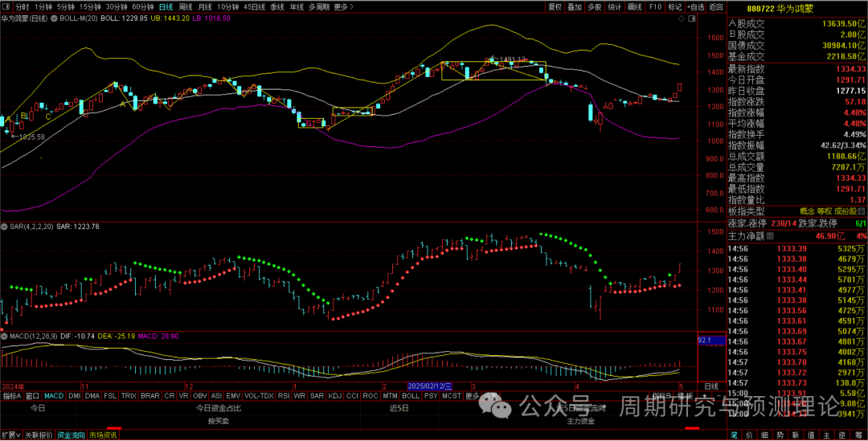Viewport: 868px width, 441px height.
Task: Click the panel layout icon at top-left
Action: click(x=6, y=7)
